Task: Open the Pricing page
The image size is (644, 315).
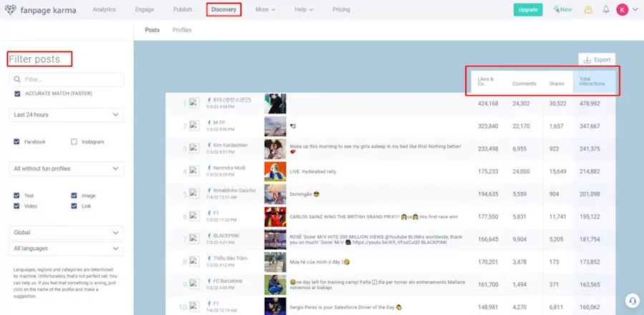Action: [341, 9]
